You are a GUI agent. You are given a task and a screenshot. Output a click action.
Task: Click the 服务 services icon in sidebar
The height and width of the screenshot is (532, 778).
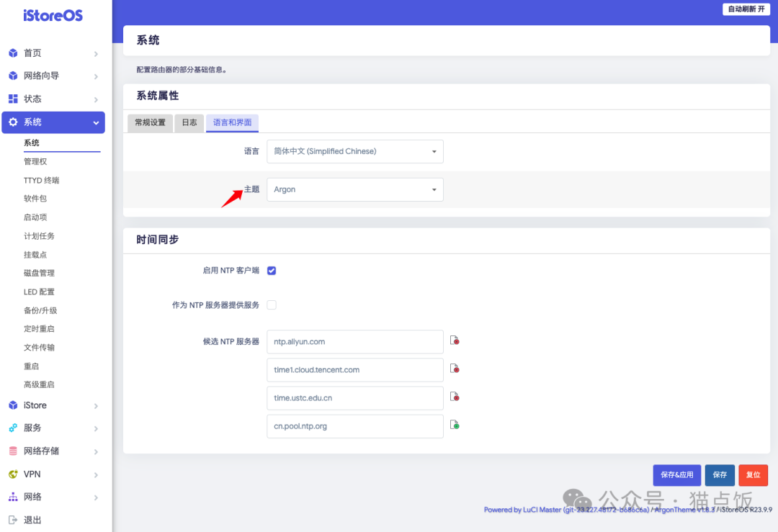[13, 428]
